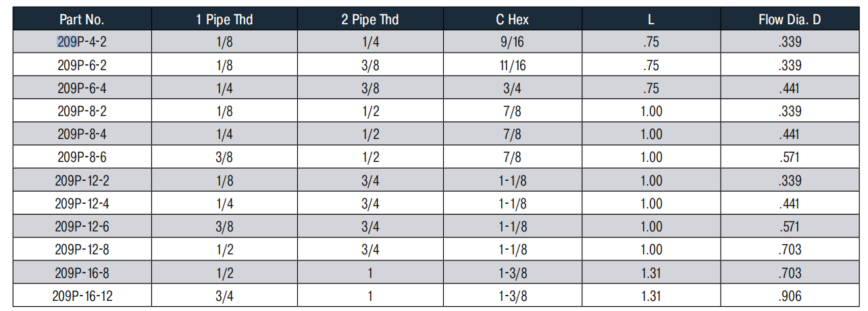868x311 pixels.
Task: Click the 1 Pipe Thd column header
Action: pyautogui.click(x=224, y=20)
